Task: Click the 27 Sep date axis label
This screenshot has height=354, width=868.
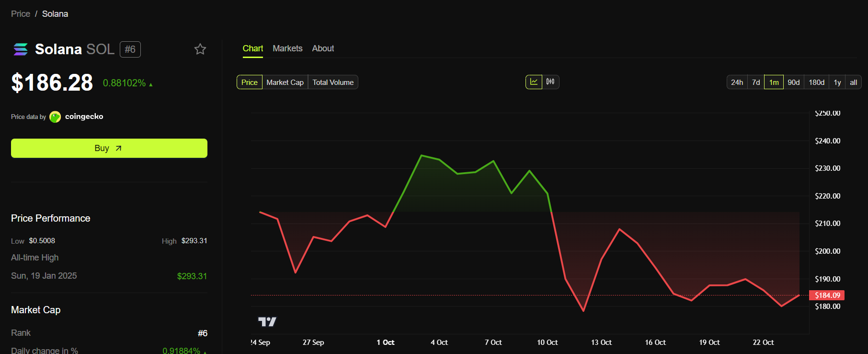Action: 313,342
